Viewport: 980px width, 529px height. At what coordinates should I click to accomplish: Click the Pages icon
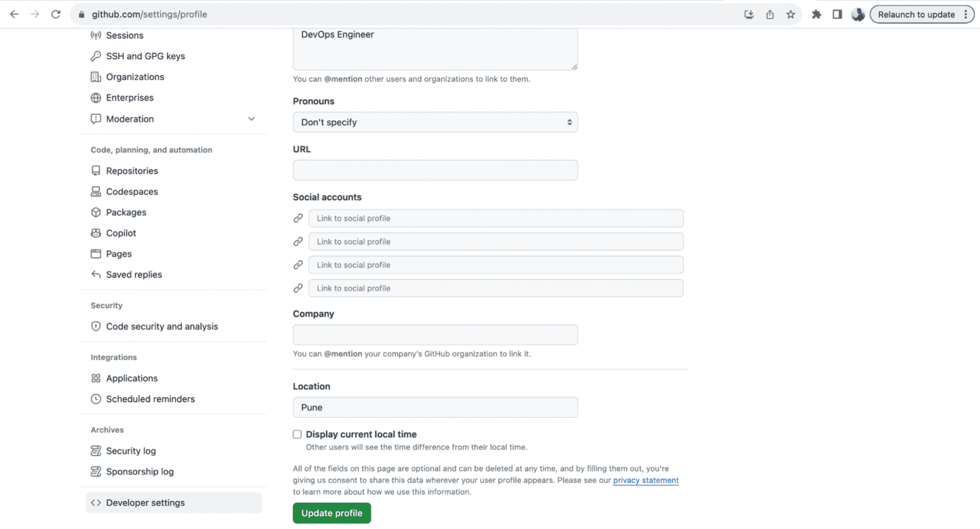[96, 253]
